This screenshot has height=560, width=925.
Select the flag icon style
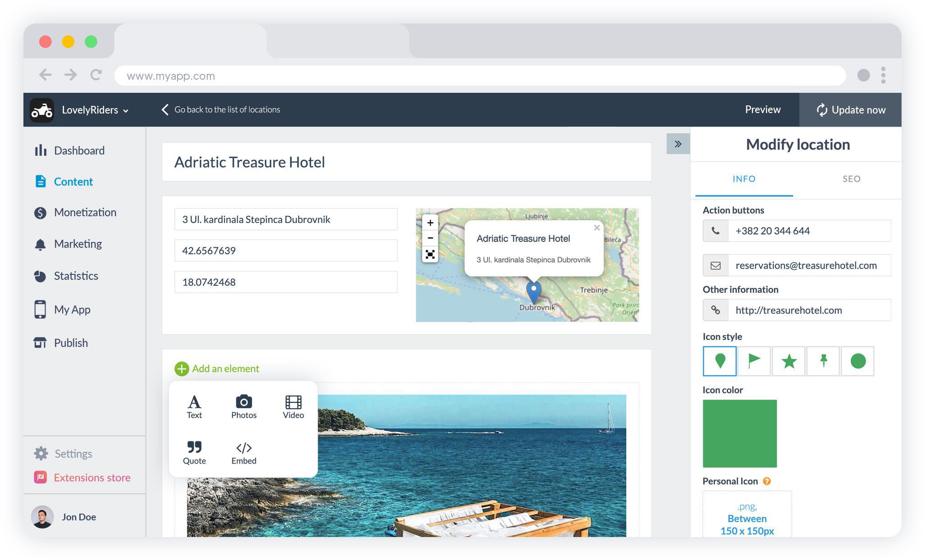pyautogui.click(x=754, y=361)
